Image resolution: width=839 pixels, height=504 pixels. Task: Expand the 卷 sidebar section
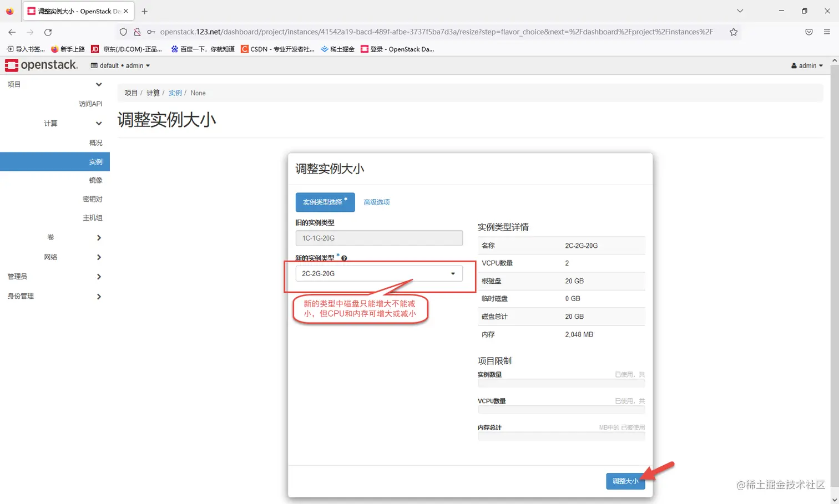(x=50, y=237)
